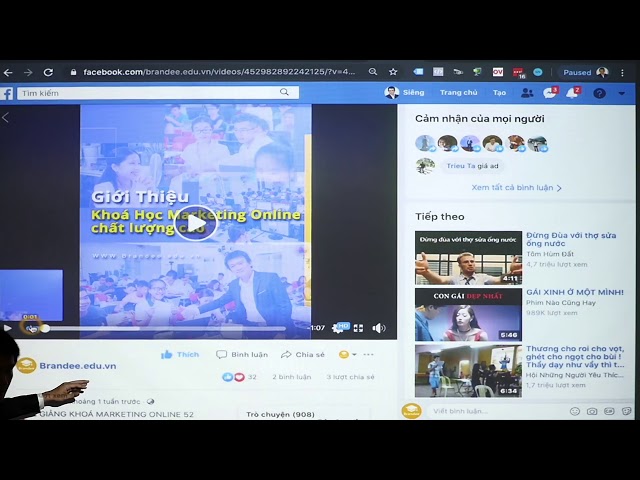
Task: Expand the account dropdown arrow
Action: click(622, 93)
